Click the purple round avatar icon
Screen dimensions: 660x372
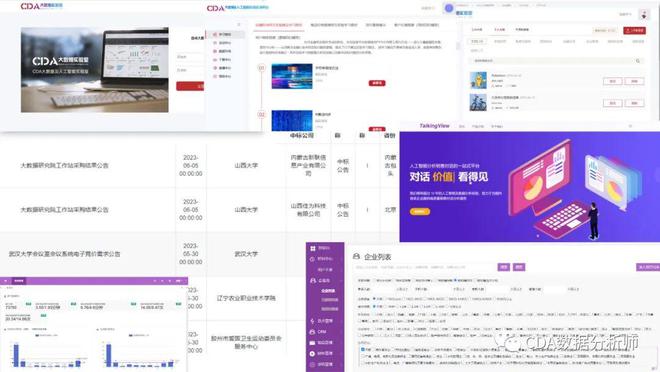[449, 8]
